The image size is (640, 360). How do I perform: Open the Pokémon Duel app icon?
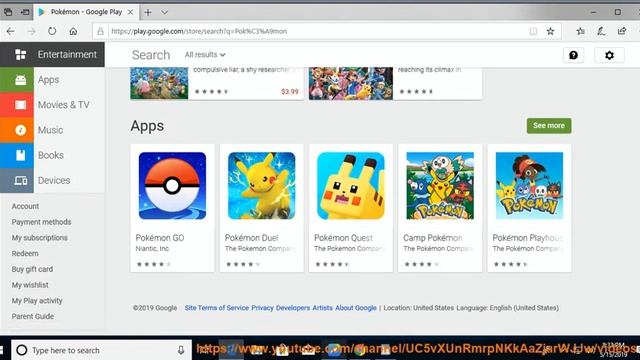tap(262, 186)
